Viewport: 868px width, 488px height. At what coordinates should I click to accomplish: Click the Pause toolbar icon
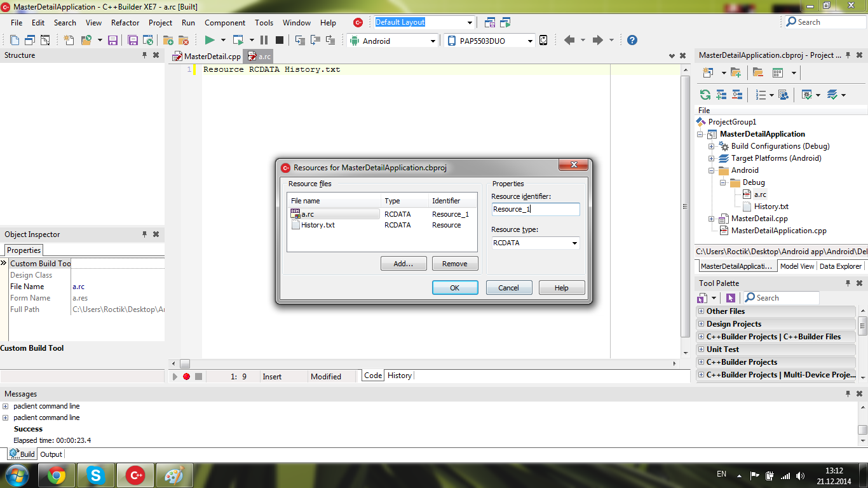pyautogui.click(x=264, y=40)
